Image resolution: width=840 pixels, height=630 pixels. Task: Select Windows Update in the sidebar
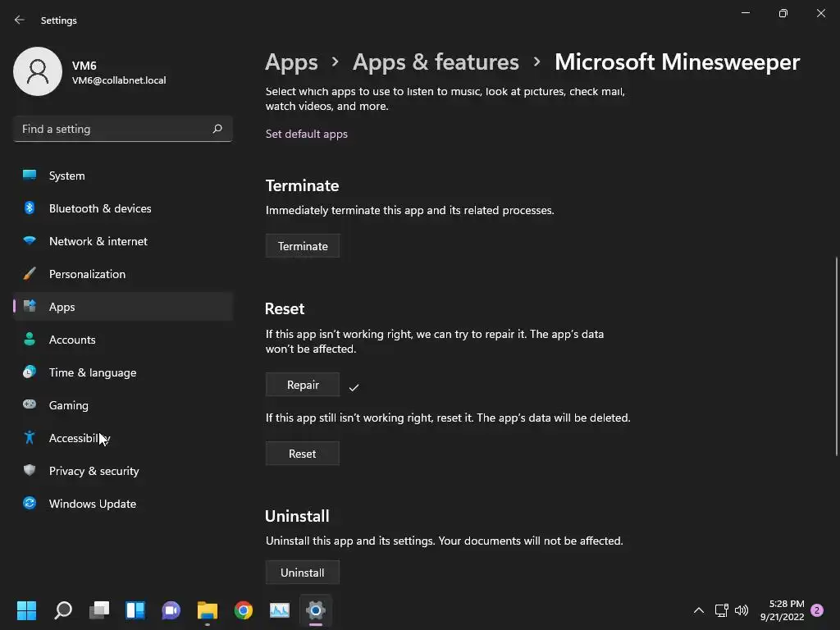pos(92,504)
